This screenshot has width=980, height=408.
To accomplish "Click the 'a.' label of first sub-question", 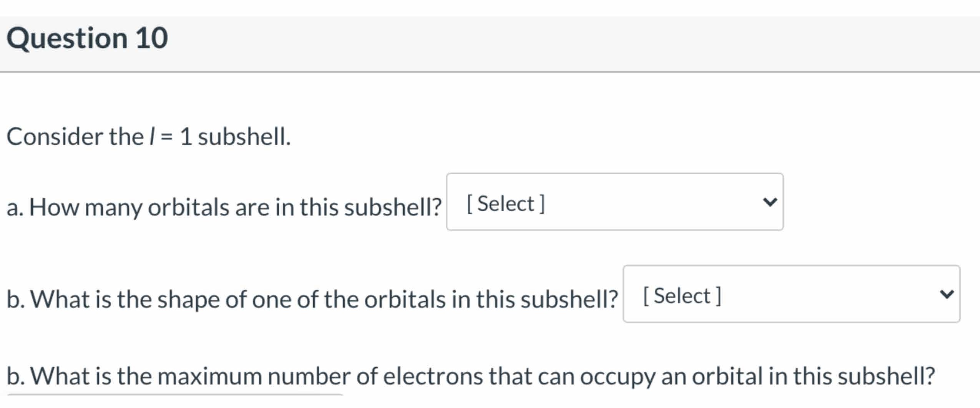I will [x=15, y=207].
